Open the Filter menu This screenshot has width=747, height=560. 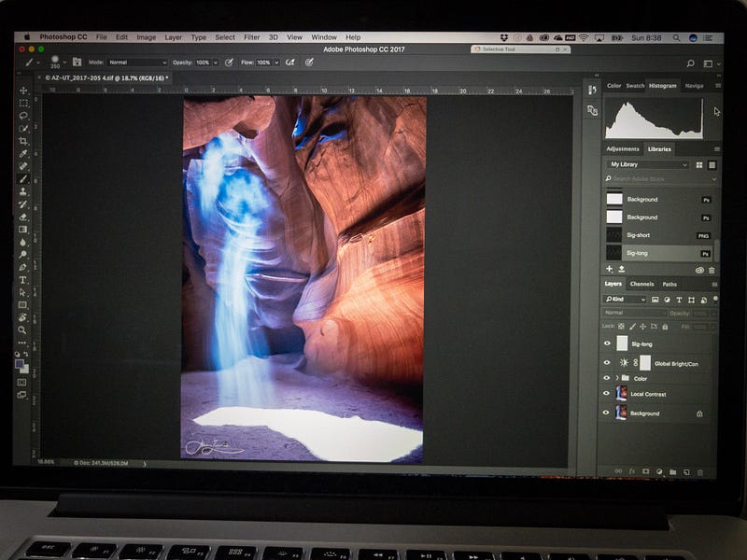click(252, 37)
